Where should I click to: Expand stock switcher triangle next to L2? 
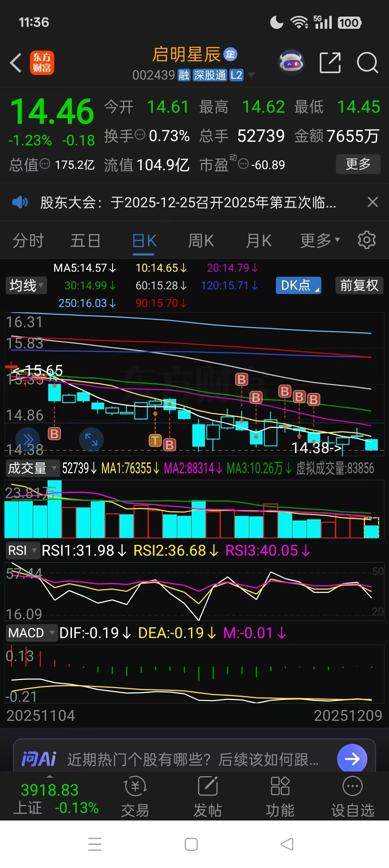tap(251, 75)
